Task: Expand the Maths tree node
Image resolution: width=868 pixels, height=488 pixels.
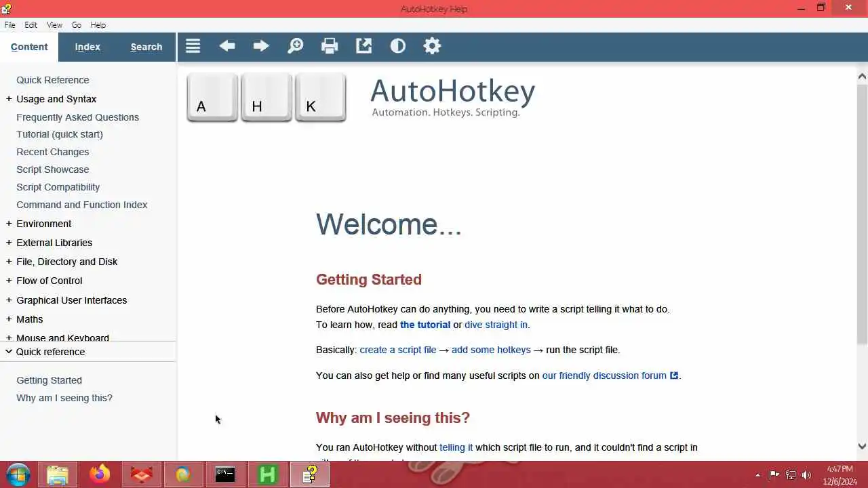Action: (x=9, y=319)
